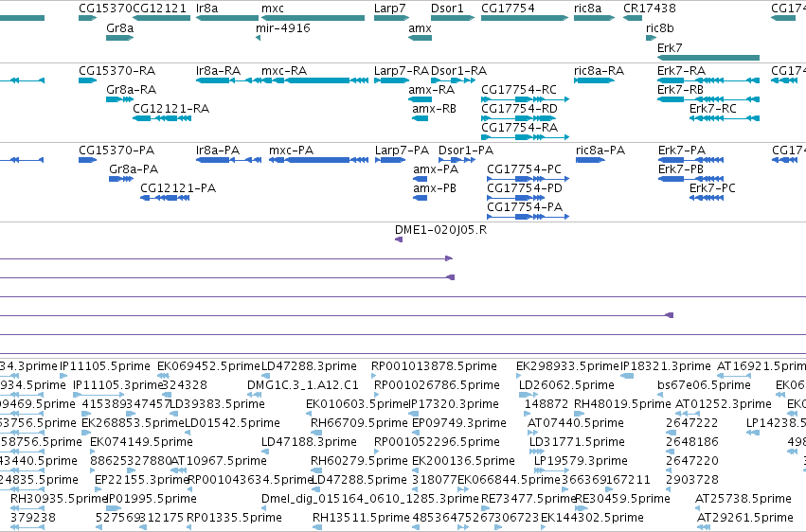Click the Ir8a-PA protein label

pos(218,150)
